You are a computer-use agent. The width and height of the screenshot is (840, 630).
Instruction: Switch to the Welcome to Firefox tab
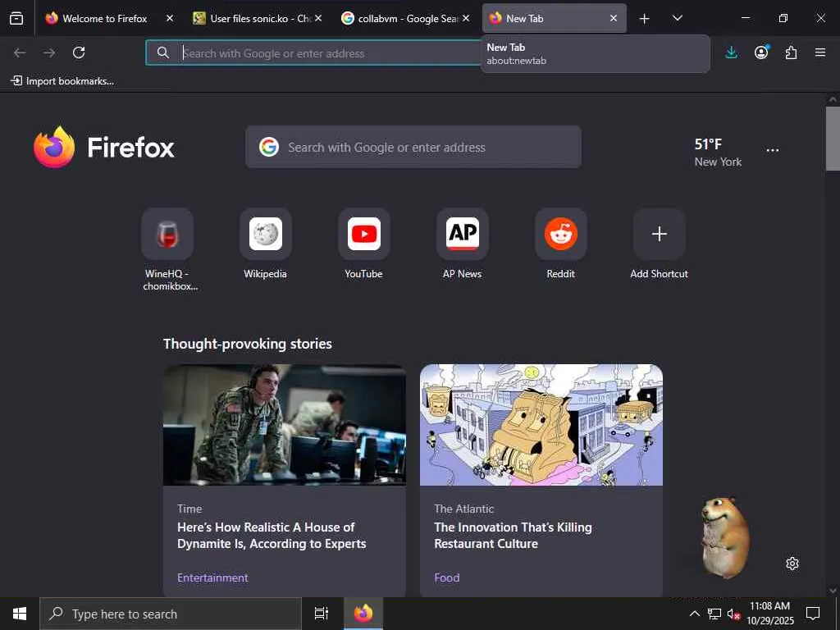tap(104, 18)
